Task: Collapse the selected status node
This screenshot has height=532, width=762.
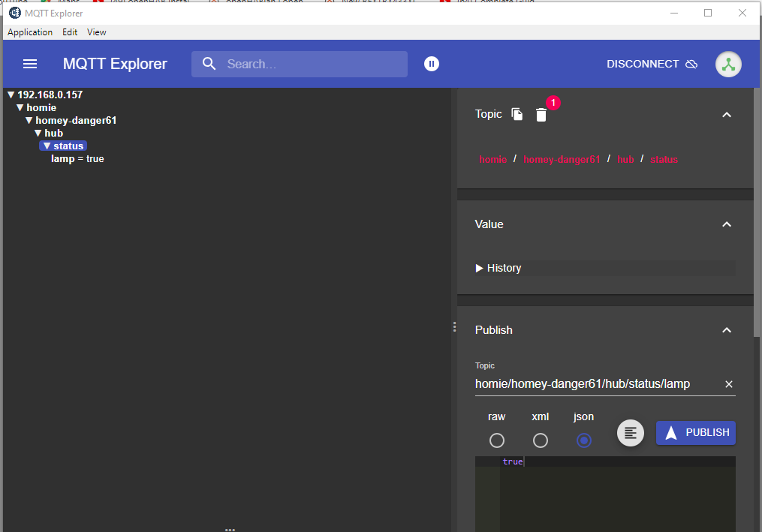Action: (x=47, y=146)
